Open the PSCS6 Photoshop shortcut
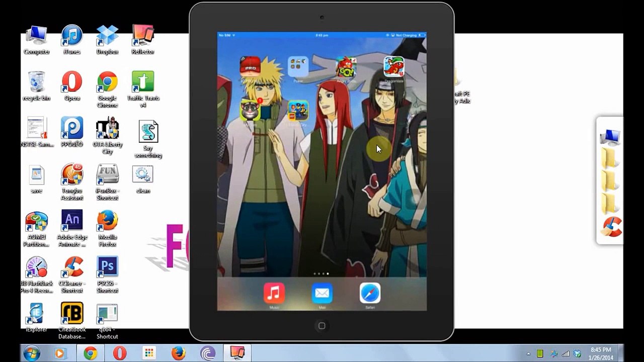Viewport: 644px width, 362px height. 107,275
